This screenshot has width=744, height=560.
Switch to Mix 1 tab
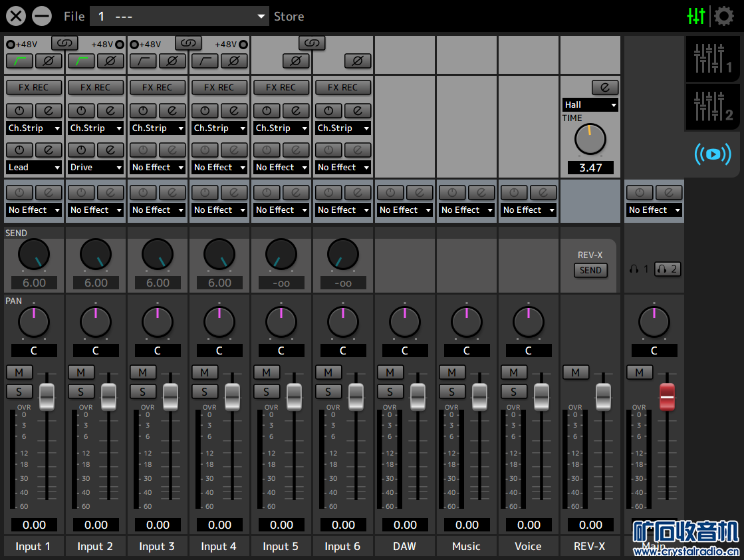point(712,59)
